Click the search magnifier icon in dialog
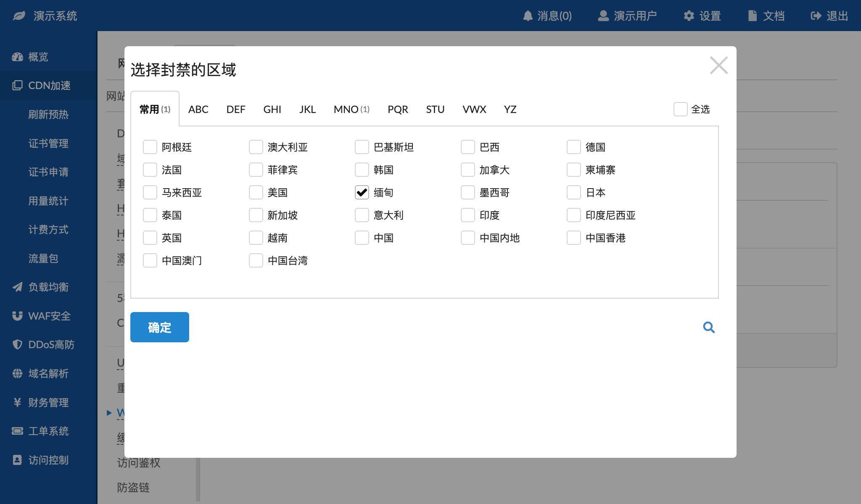The height and width of the screenshot is (504, 861). tap(709, 327)
